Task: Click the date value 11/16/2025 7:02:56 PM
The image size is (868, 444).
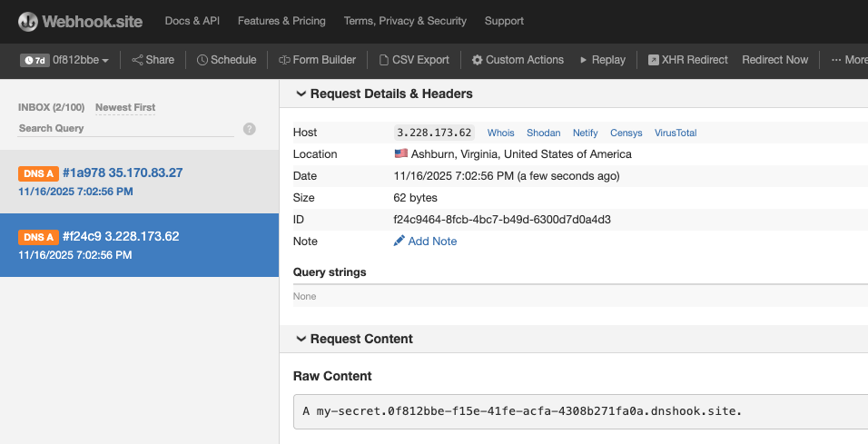Action: [x=507, y=176]
